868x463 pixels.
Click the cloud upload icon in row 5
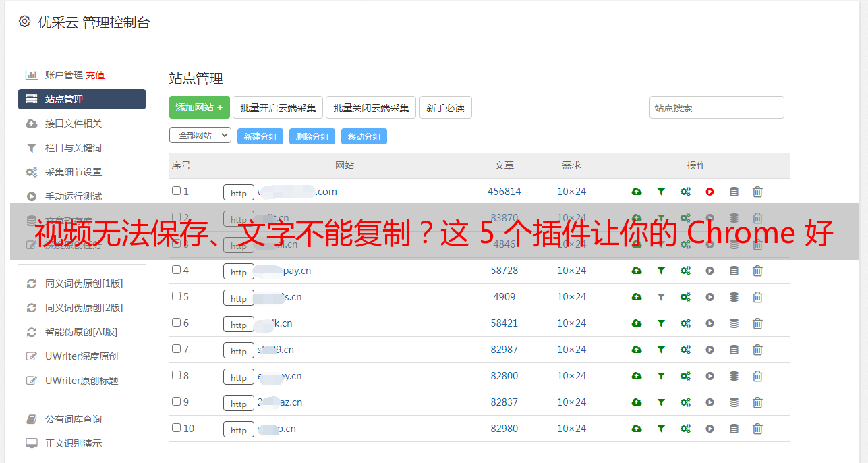click(x=637, y=297)
